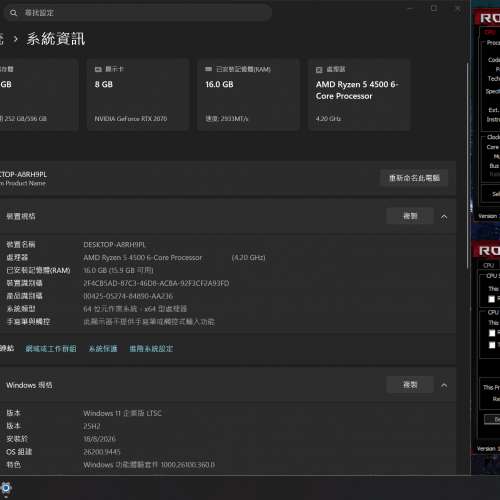Image resolution: width=500 pixels, height=500 pixels.
Task: Click the bench button in the lower CPU-Z window
Action: click(x=493, y=419)
